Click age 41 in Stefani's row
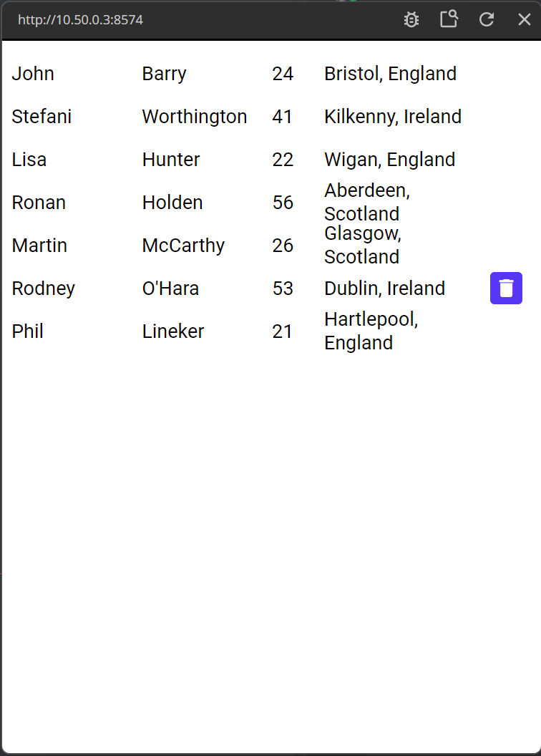The image size is (541, 756). point(283,117)
